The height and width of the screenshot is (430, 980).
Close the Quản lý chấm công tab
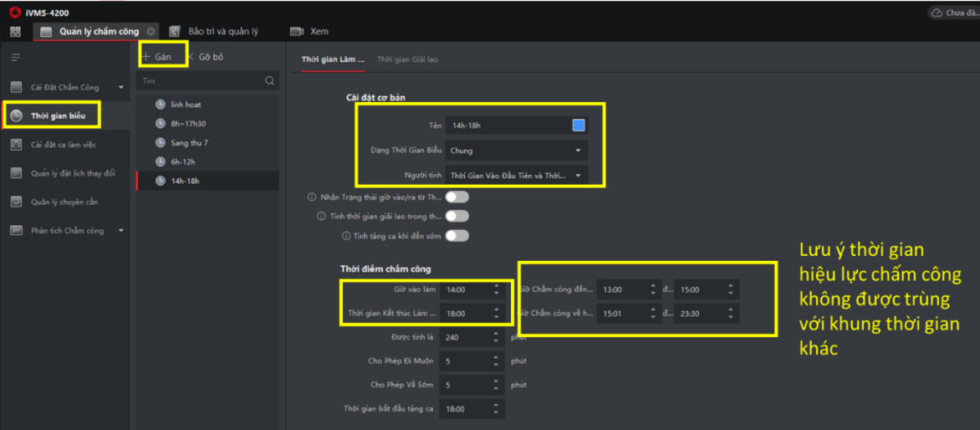151,32
